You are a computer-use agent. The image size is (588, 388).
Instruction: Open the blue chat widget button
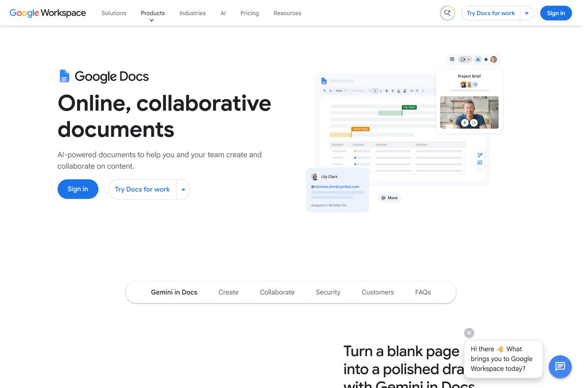tap(560, 366)
